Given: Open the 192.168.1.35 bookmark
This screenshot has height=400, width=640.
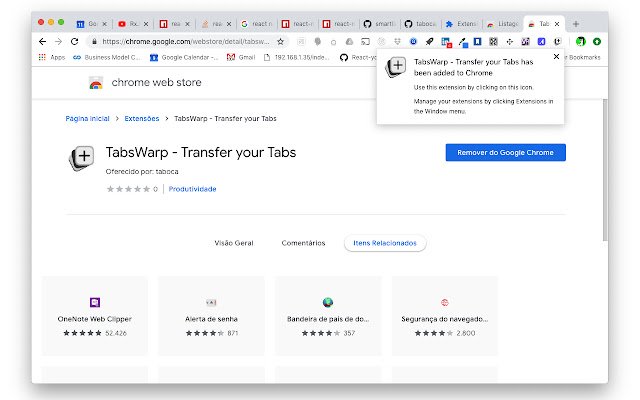Looking at the screenshot, I should [x=296, y=57].
